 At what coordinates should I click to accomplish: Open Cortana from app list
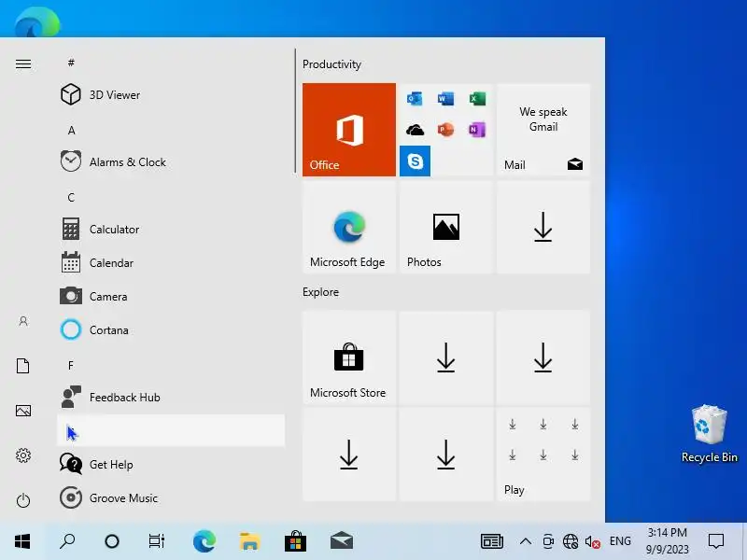[x=171, y=330]
